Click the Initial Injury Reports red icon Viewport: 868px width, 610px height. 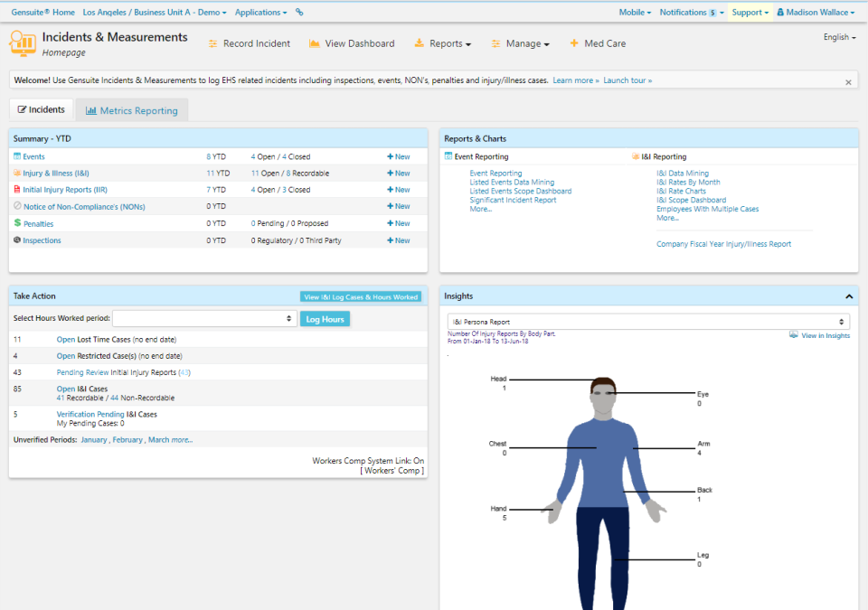[x=17, y=190]
